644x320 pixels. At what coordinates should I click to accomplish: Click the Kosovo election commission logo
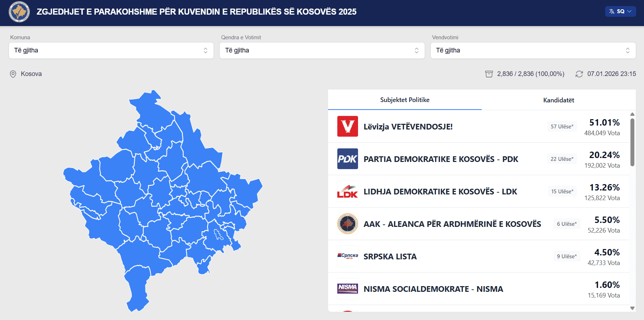pyautogui.click(x=19, y=12)
